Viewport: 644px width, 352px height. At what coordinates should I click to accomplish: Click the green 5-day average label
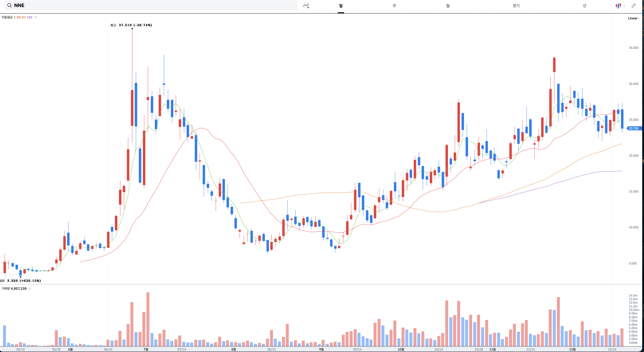point(14,17)
